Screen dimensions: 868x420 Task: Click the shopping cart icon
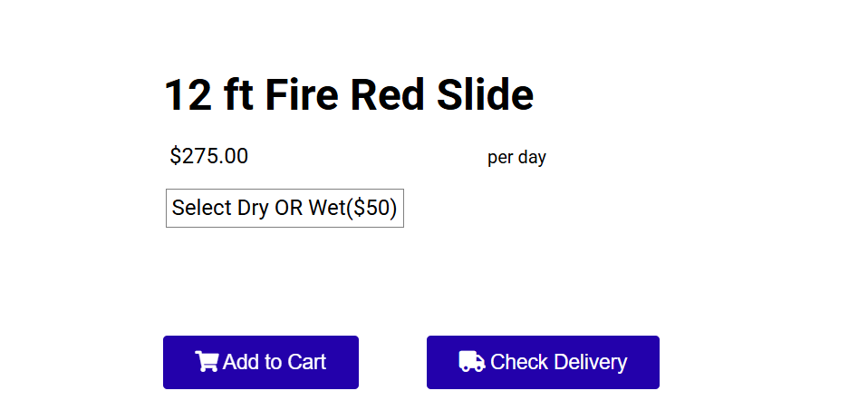207,361
